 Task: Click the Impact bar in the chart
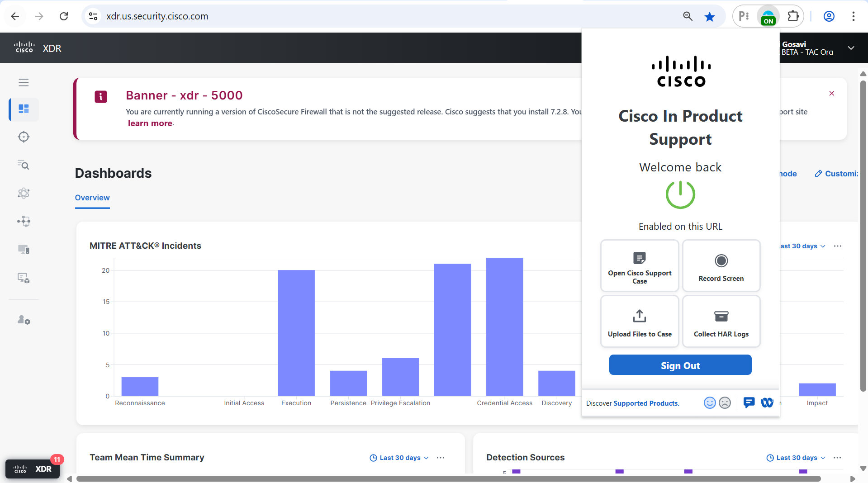point(817,389)
